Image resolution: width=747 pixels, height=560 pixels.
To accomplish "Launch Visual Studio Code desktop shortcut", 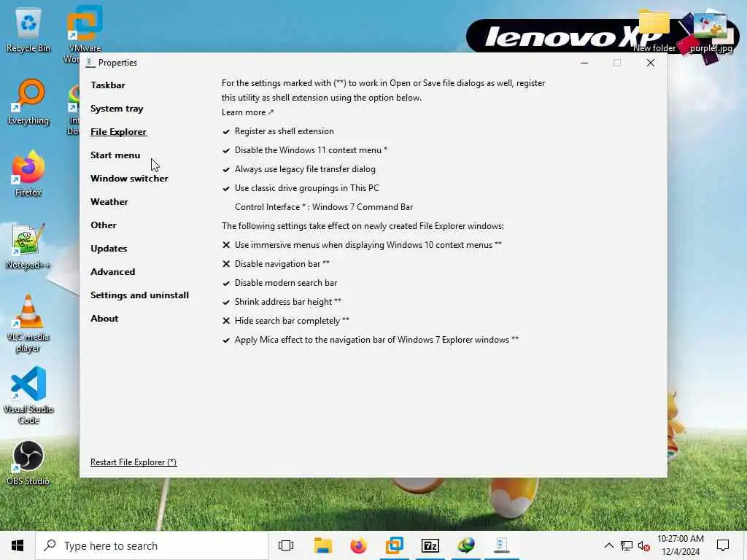I will 28,395.
